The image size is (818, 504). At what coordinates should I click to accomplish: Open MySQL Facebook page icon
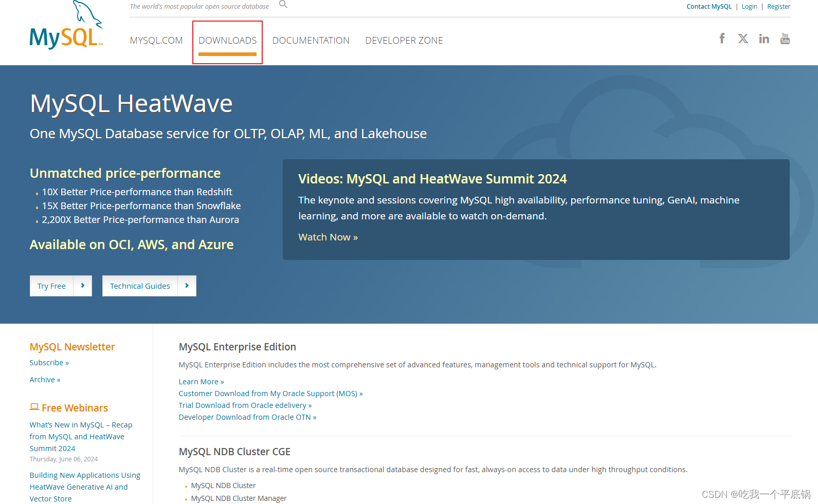[x=722, y=39]
